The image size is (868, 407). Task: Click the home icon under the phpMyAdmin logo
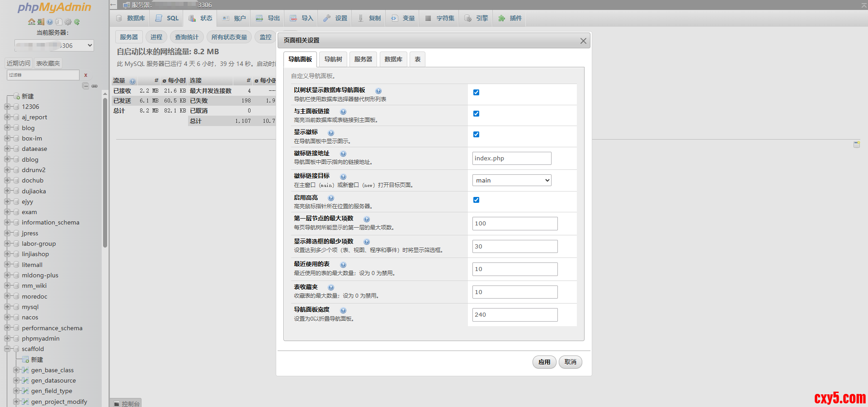(31, 22)
